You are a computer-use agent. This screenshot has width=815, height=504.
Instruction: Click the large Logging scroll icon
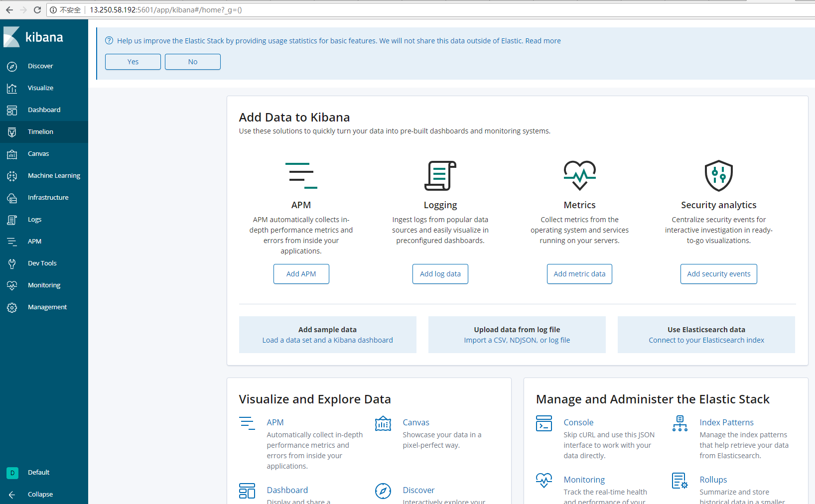[x=440, y=175]
